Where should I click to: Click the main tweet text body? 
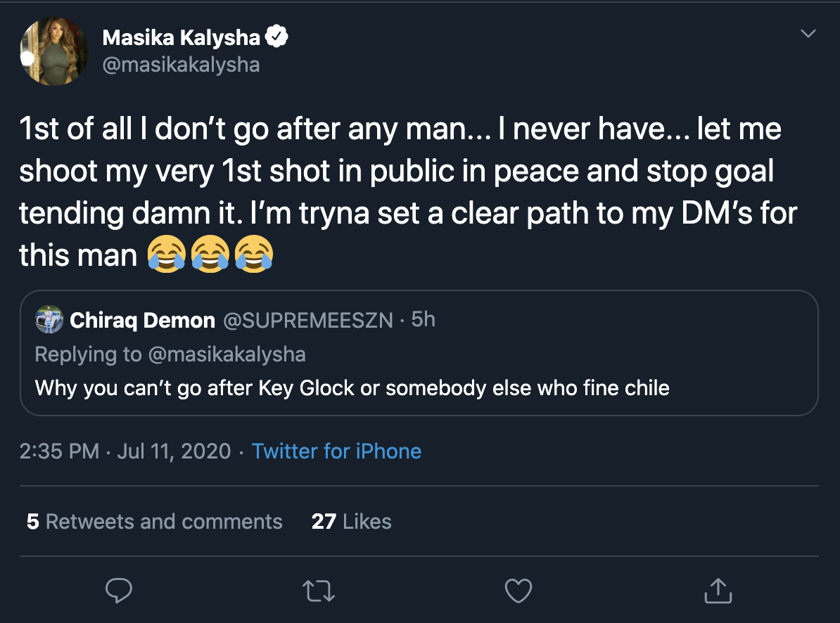pyautogui.click(x=401, y=193)
